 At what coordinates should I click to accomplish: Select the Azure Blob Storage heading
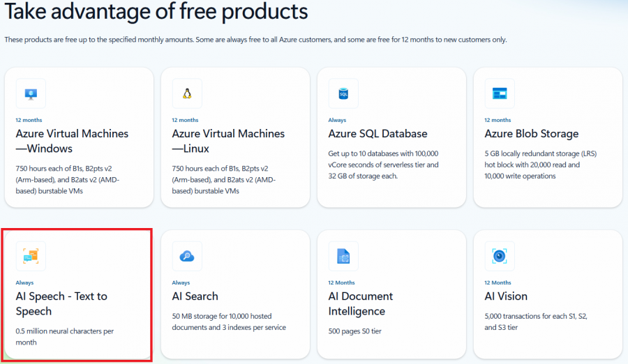coord(532,133)
